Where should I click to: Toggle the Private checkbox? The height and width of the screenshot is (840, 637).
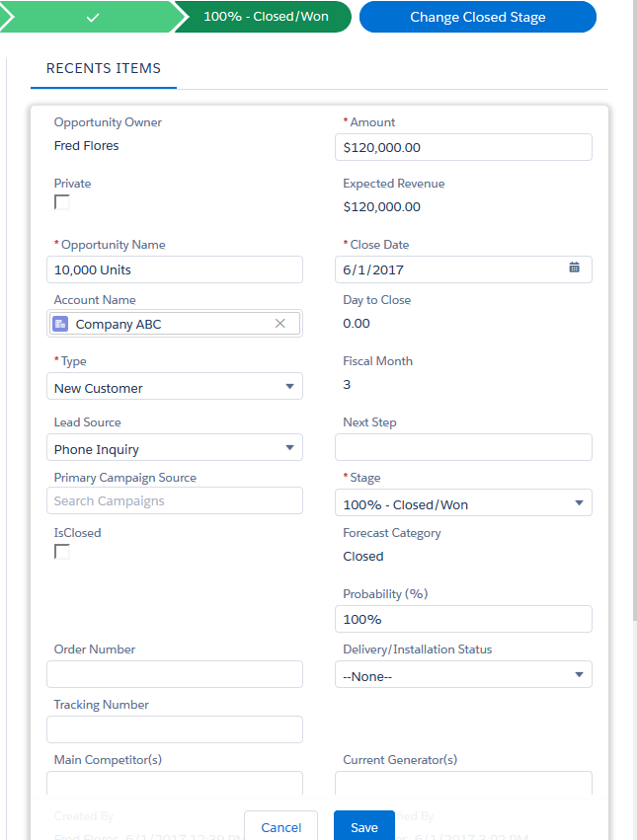pyautogui.click(x=62, y=202)
